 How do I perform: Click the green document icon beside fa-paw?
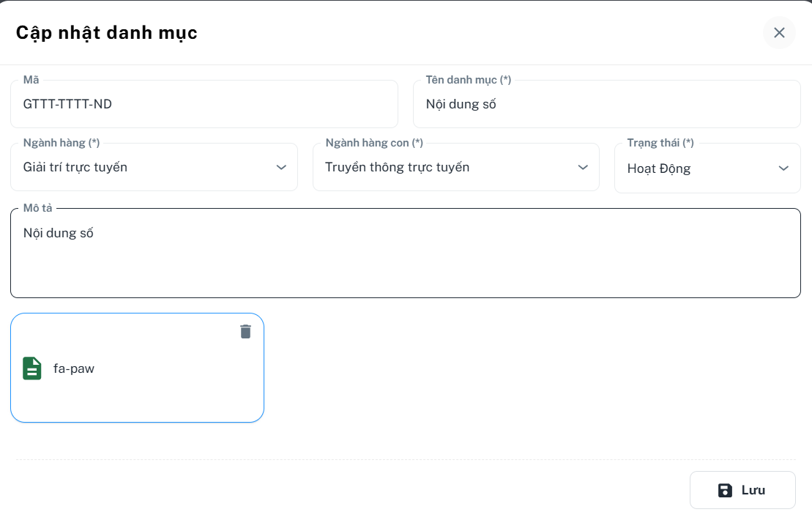[x=32, y=368]
